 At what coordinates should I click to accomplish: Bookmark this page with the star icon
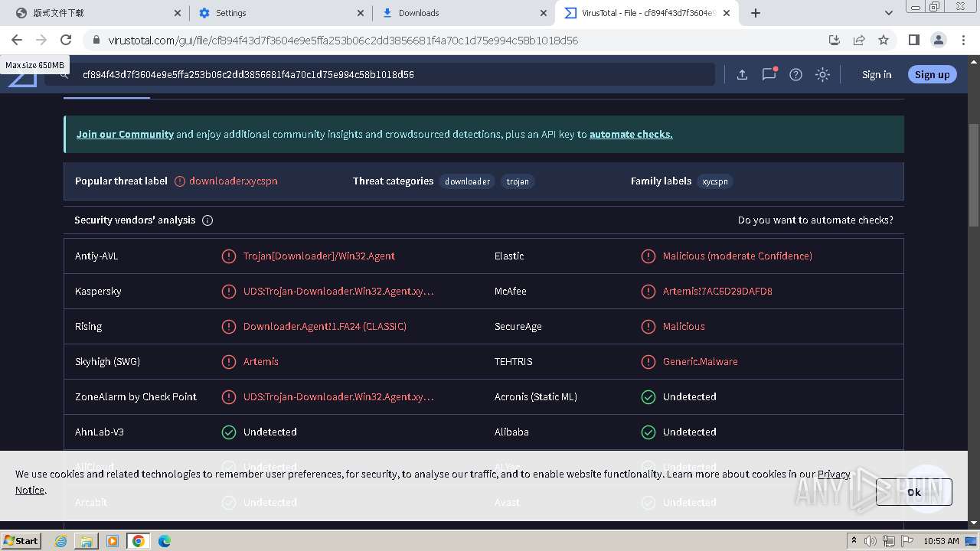[884, 40]
